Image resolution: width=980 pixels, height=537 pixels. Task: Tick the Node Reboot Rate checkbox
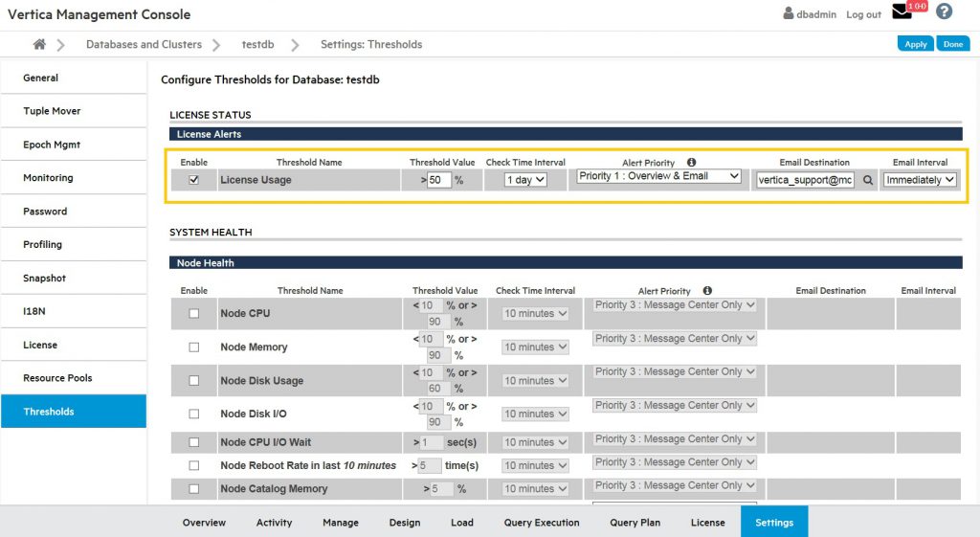pyautogui.click(x=194, y=466)
